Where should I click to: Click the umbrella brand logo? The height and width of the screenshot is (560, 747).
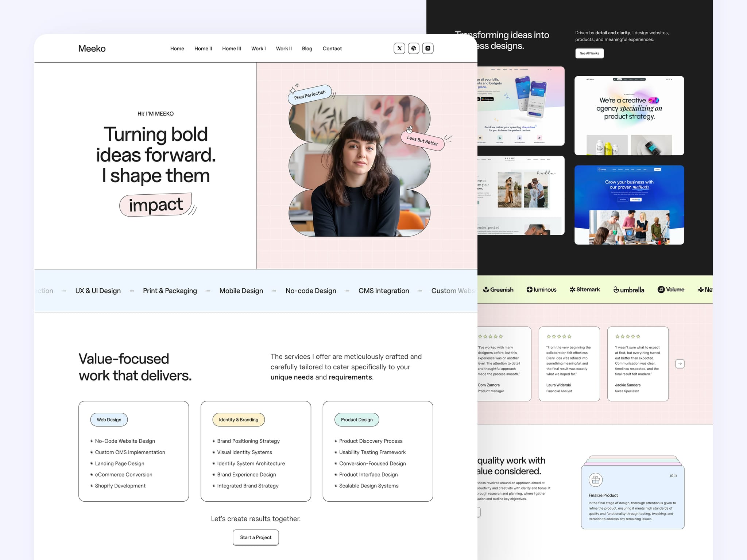629,290
